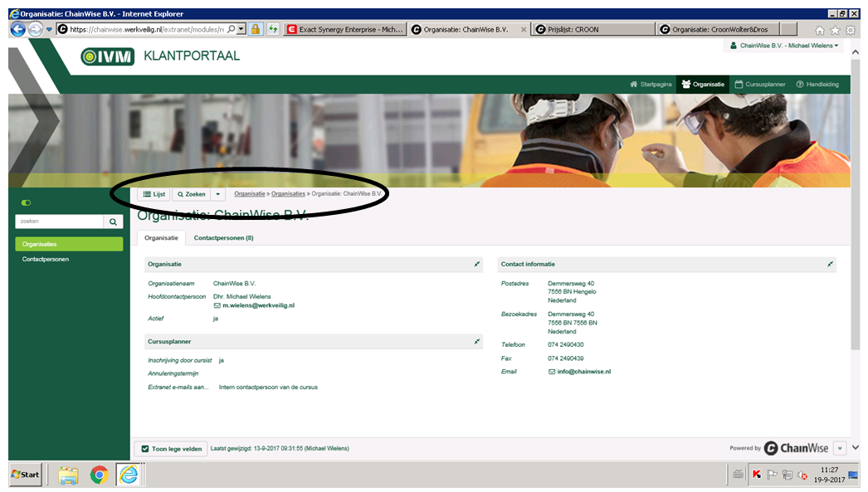Viewport: 868px width, 492px height.
Task: Pin the Contact informatie panel
Action: click(x=830, y=265)
